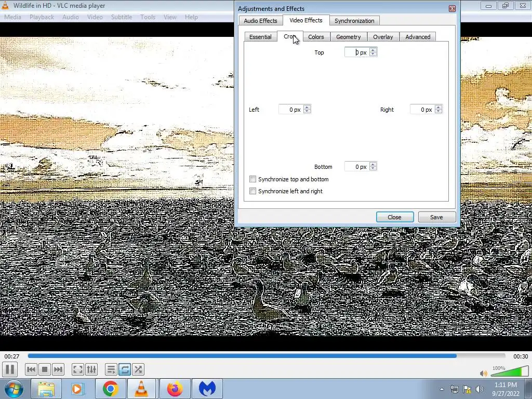
Task: Switch to the Audio Effects tab
Action: click(x=261, y=21)
